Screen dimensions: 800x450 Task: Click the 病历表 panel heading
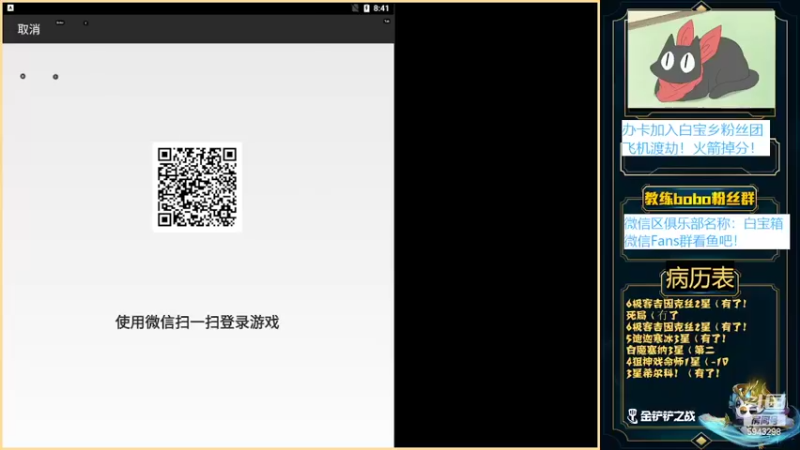(x=699, y=279)
